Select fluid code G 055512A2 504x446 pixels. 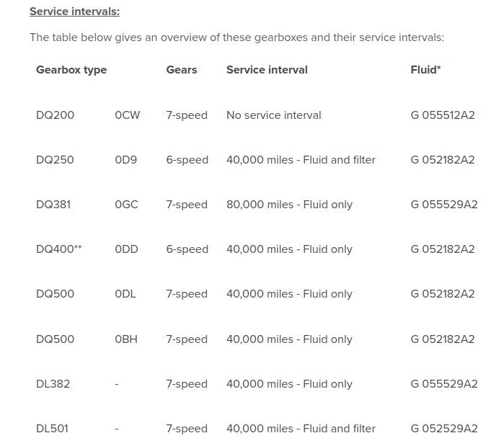click(443, 115)
